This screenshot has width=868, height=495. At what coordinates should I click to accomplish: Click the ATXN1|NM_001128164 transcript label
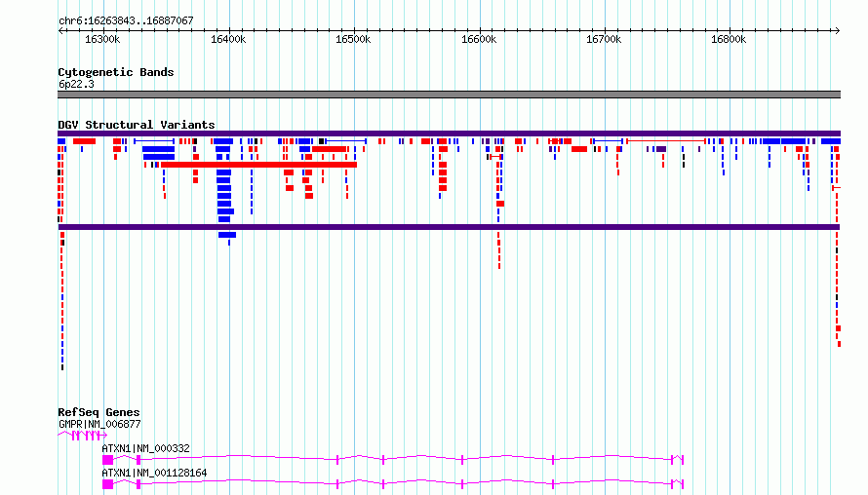coord(154,473)
